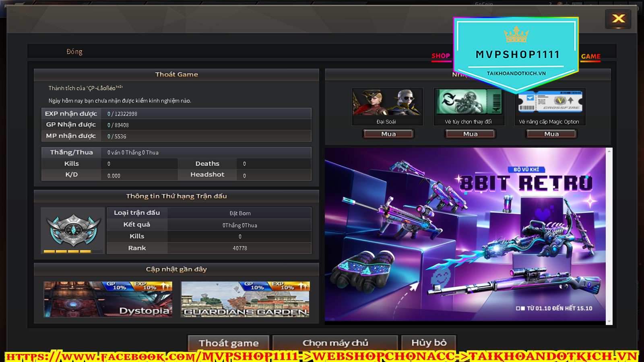Image resolution: width=644 pixels, height=362 pixels.
Task: Buy the Đại Soái item with Mua
Action: coord(388,134)
